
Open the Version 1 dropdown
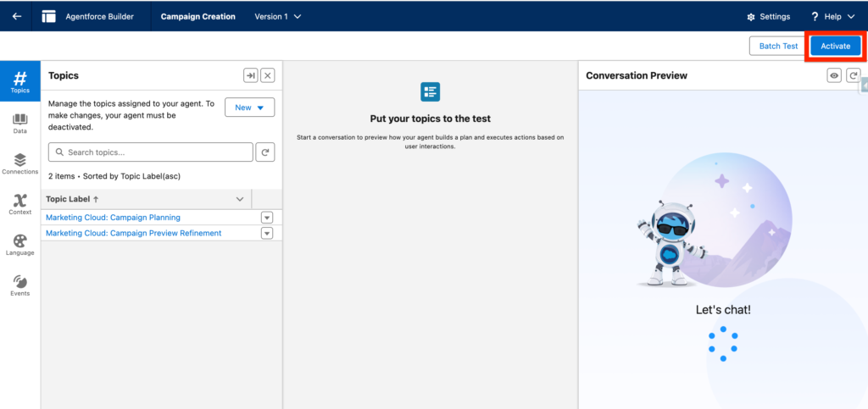277,16
